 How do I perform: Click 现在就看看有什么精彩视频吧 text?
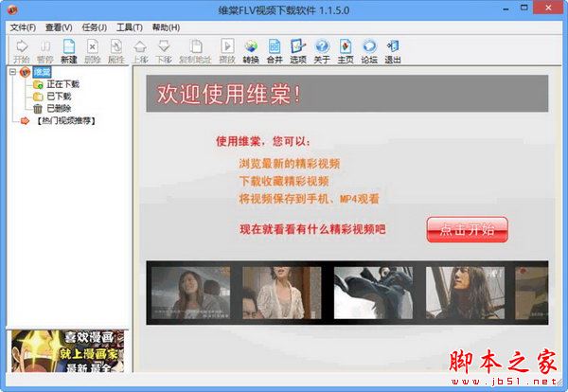[x=312, y=229]
